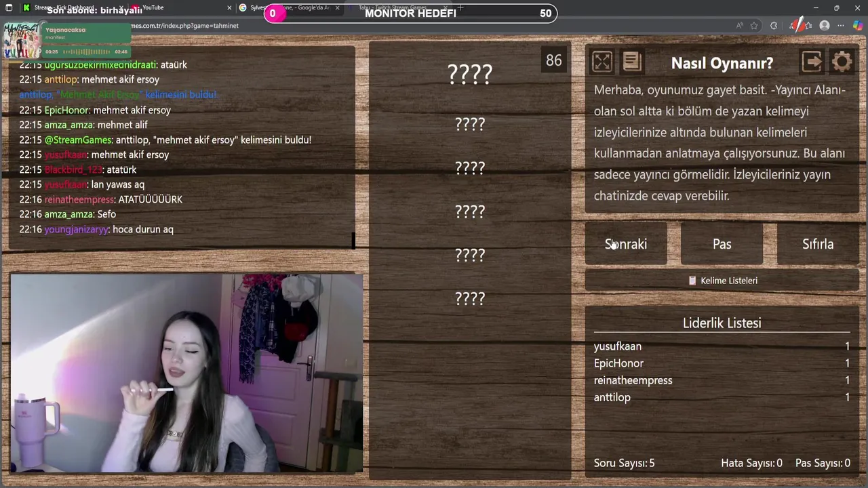Click the Pas button
Screen dimensions: 868x488
coord(722,244)
